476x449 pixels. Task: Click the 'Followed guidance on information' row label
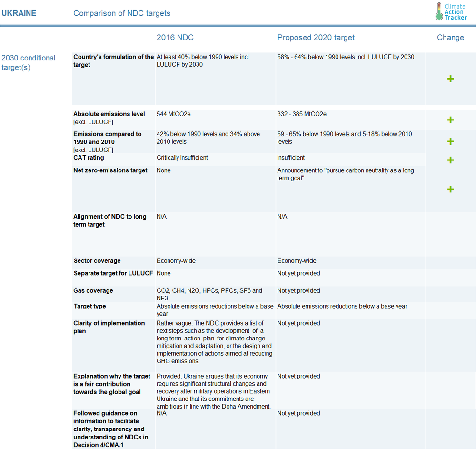(x=111, y=429)
